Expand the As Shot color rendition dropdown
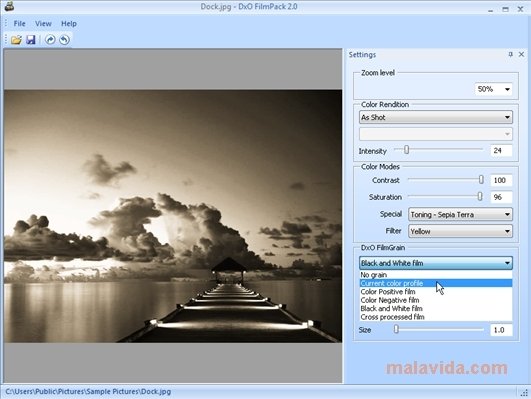531x399 pixels. click(436, 117)
